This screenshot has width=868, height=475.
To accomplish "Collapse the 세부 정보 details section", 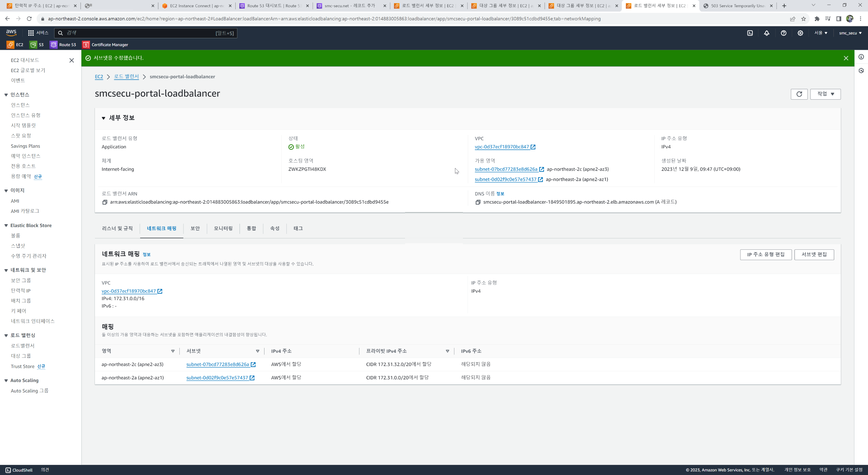I will 104,118.
